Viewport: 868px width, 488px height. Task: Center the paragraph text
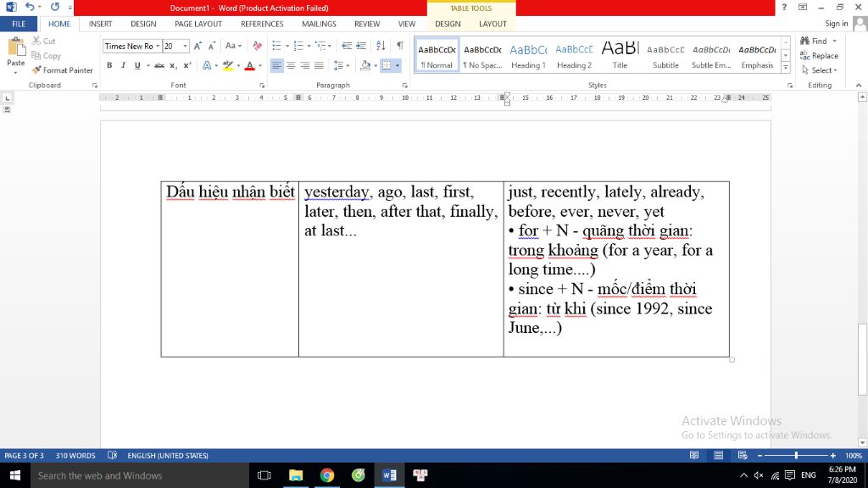291,65
